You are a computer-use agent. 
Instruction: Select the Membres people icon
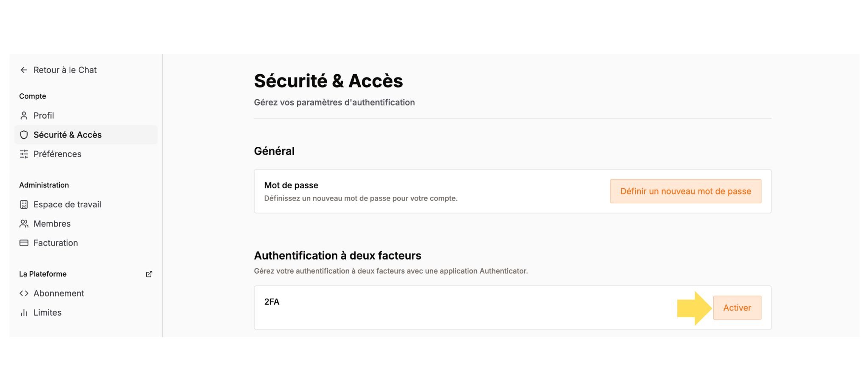coord(24,223)
